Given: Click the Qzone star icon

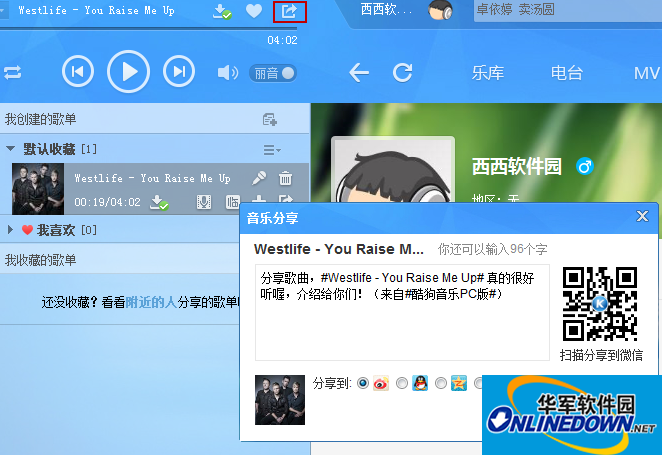Looking at the screenshot, I should point(459,383).
